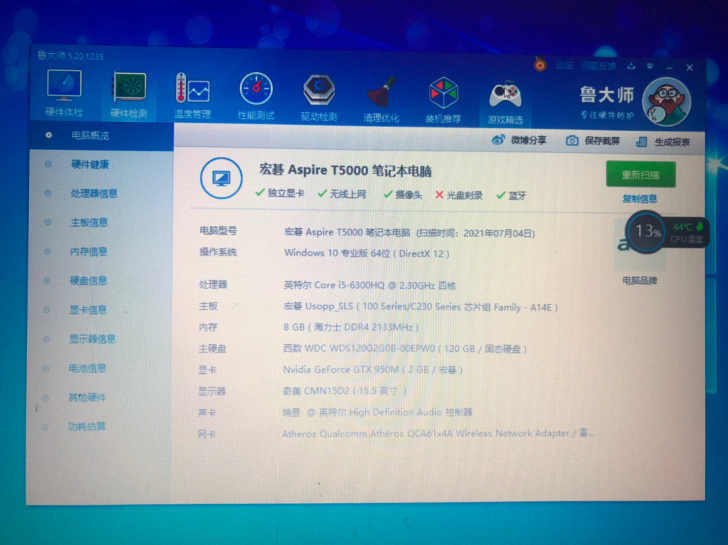Open 性能测试 performance benchmark
The height and width of the screenshot is (545, 728).
[x=256, y=96]
